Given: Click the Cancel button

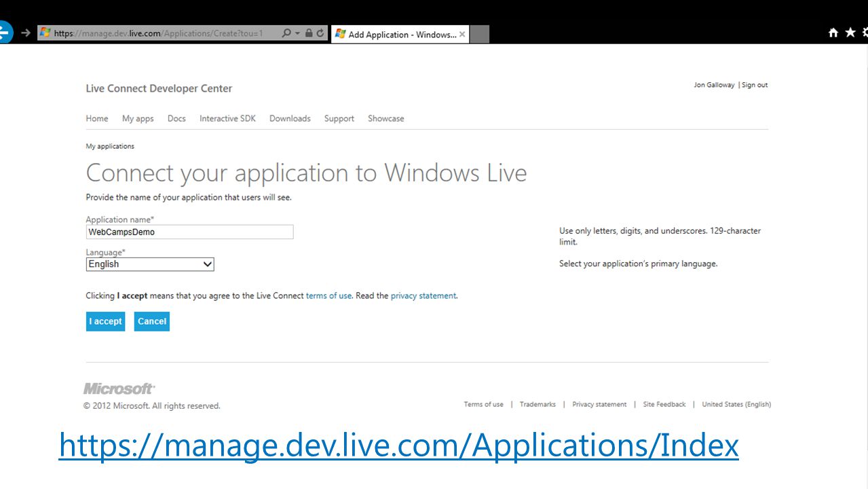Looking at the screenshot, I should click(152, 321).
